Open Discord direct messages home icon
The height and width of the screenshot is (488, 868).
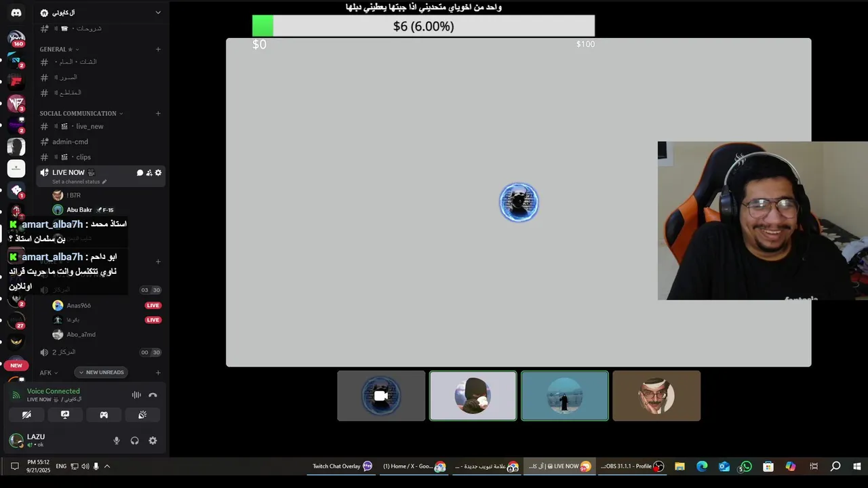point(16,13)
